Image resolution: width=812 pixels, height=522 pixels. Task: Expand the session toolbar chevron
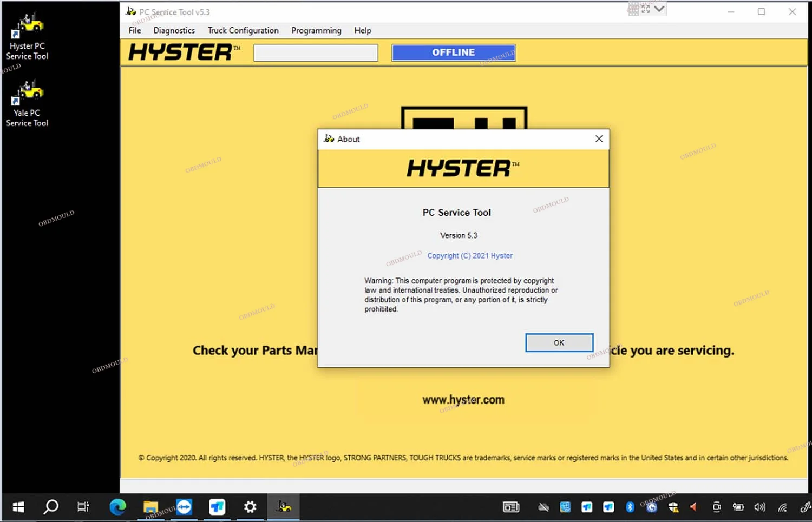pos(659,9)
